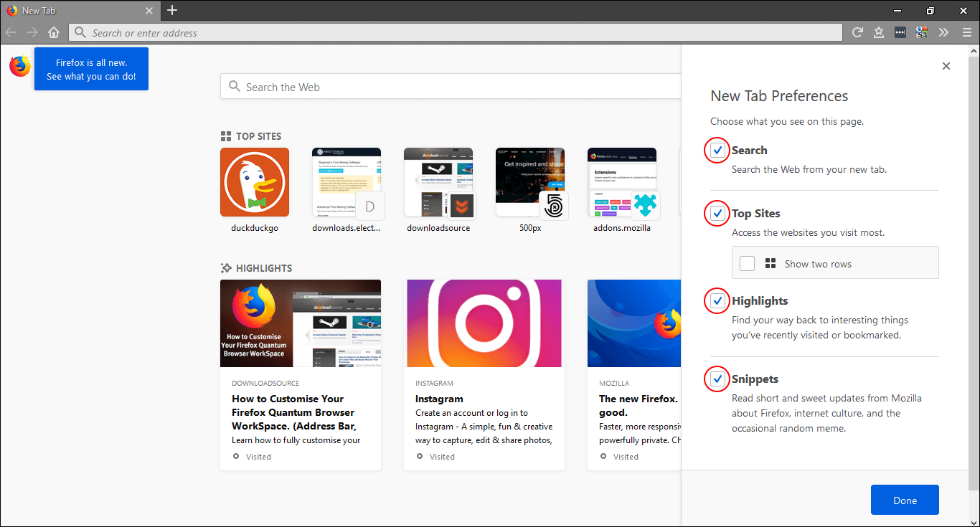Select the New Tab tab

pyautogui.click(x=80, y=11)
